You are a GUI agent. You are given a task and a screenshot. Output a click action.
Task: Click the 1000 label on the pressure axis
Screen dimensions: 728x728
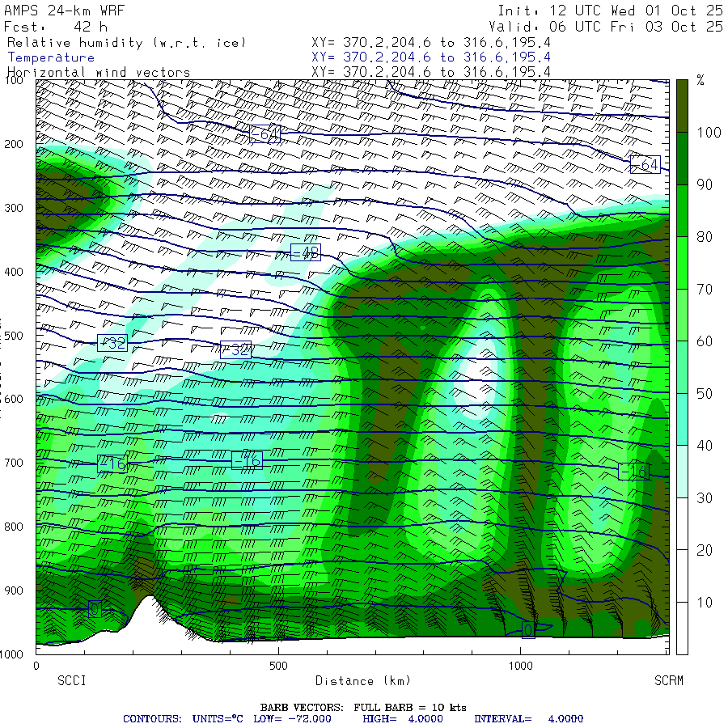(x=11, y=654)
